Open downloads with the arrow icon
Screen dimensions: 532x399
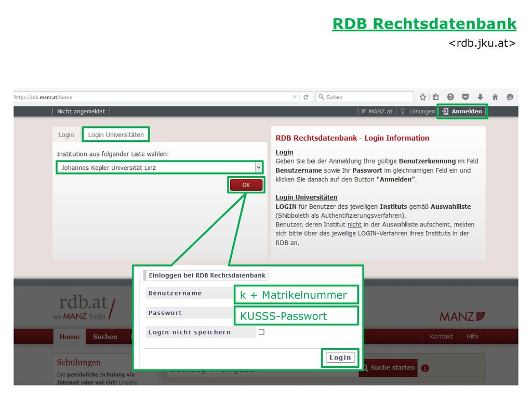(480, 97)
